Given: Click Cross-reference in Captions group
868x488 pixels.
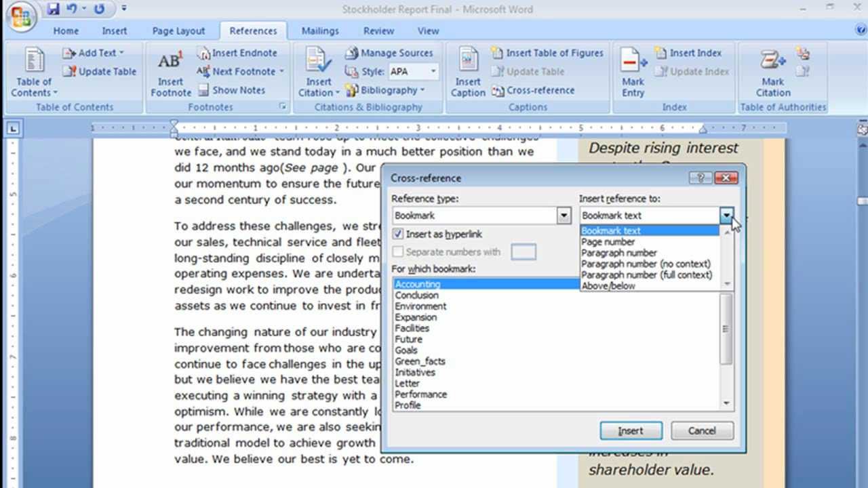Looking at the screenshot, I should click(x=532, y=90).
